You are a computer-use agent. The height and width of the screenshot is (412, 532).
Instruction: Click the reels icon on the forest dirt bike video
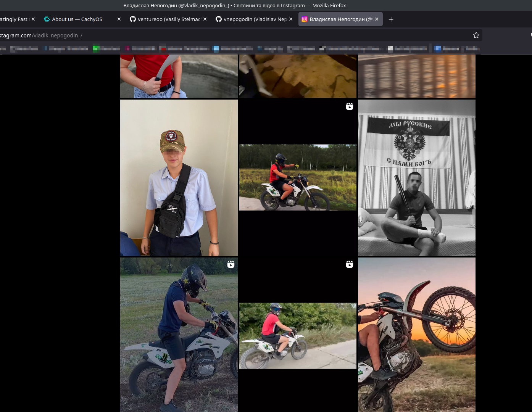[349, 106]
